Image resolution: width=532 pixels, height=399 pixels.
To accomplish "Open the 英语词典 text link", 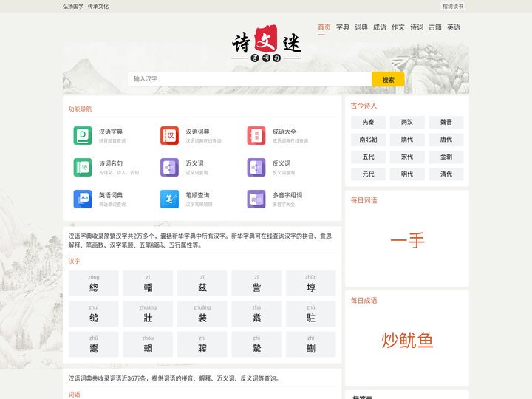I will (x=111, y=195).
